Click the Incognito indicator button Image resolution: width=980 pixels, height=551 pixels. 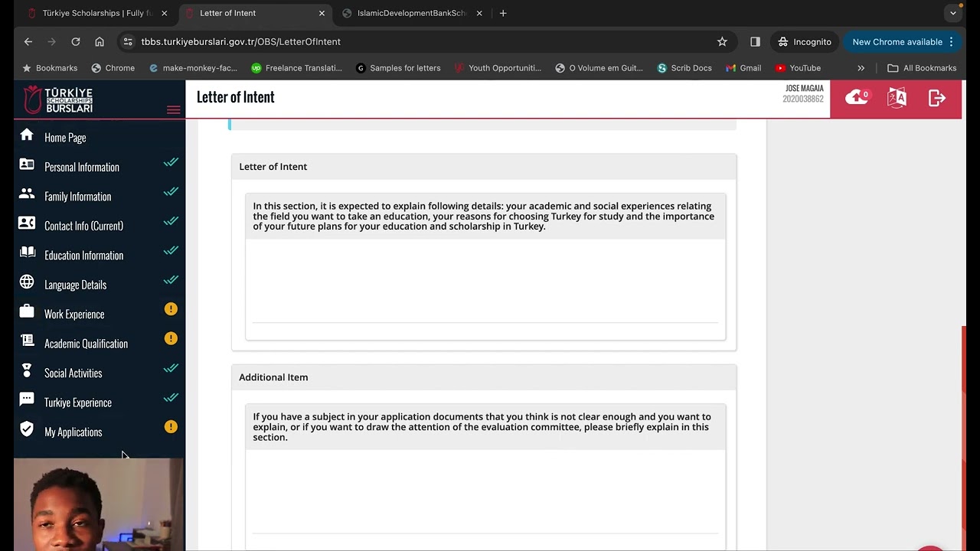coord(805,41)
